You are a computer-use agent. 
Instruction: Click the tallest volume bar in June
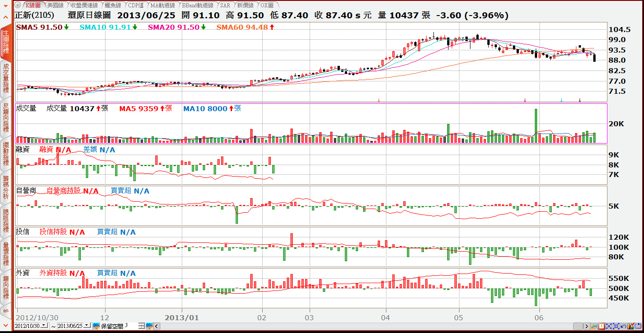(536, 125)
